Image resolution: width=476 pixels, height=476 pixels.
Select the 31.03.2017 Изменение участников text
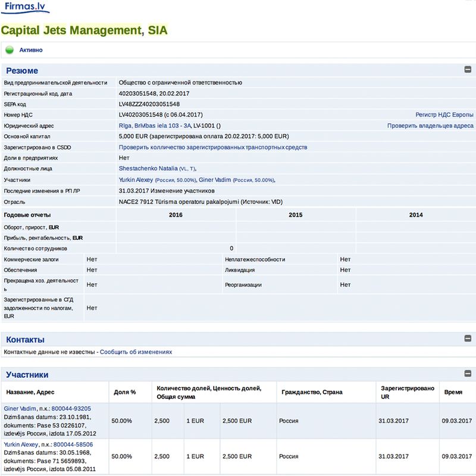coord(167,191)
